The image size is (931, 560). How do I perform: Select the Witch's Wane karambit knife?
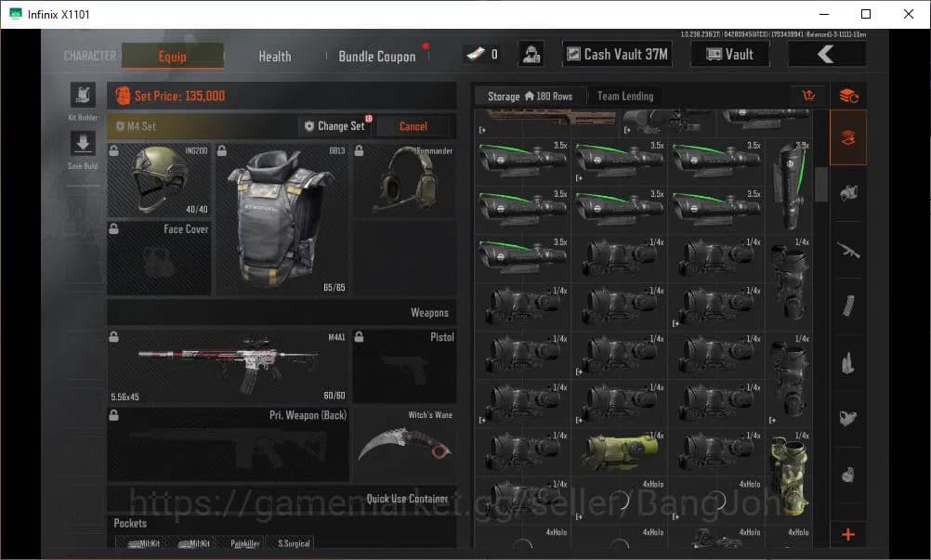tap(404, 446)
